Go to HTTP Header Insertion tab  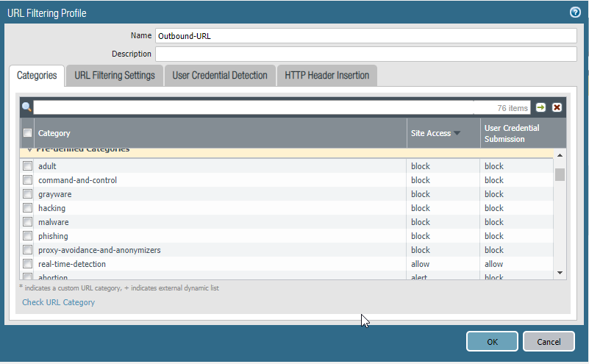pyautogui.click(x=326, y=75)
